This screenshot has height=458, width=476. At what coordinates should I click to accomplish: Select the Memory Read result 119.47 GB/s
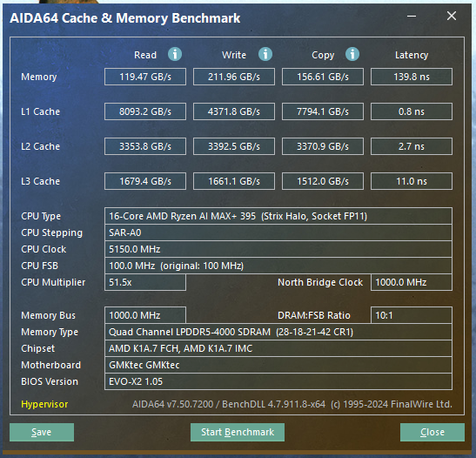tap(145, 77)
